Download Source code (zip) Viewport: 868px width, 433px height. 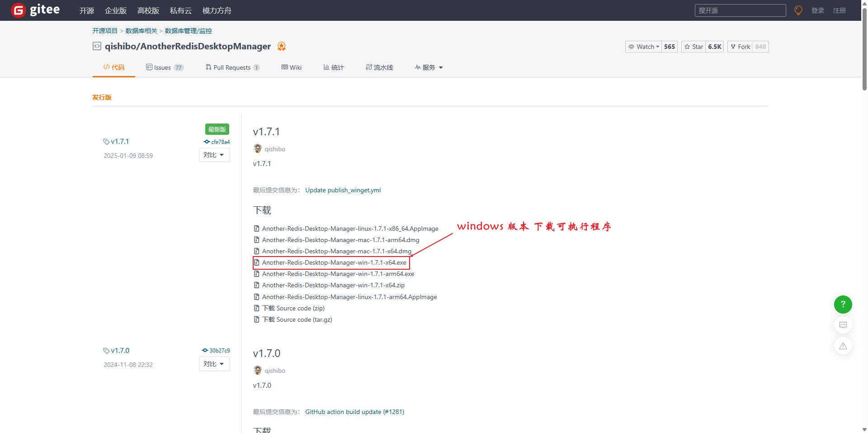click(293, 308)
